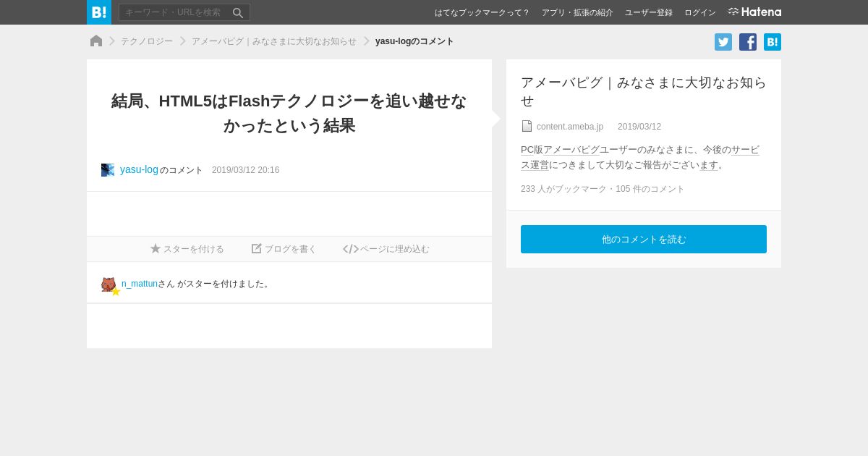Image resolution: width=868 pixels, height=456 pixels.
Task: Click the comment headline about HTML5 and Flash
Action: pos(289,113)
